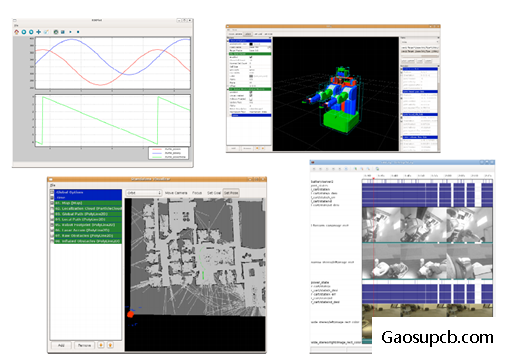Select the 04. Local Path (PolyLine2D) row
This screenshot has height=361, width=506.
click(88, 219)
